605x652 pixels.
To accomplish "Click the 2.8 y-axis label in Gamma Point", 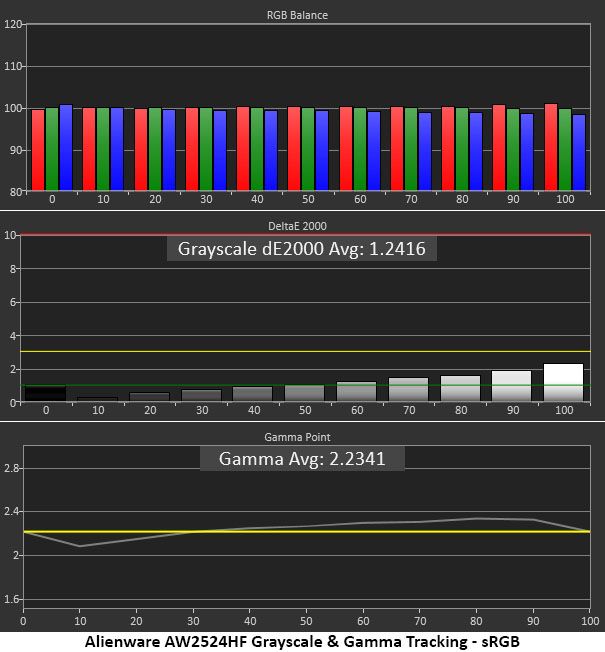I will pyautogui.click(x=11, y=469).
